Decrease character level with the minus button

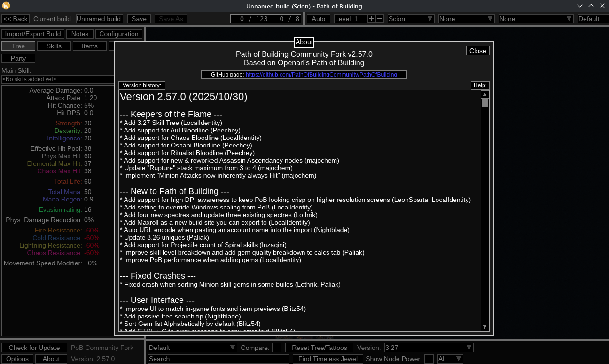tap(379, 19)
